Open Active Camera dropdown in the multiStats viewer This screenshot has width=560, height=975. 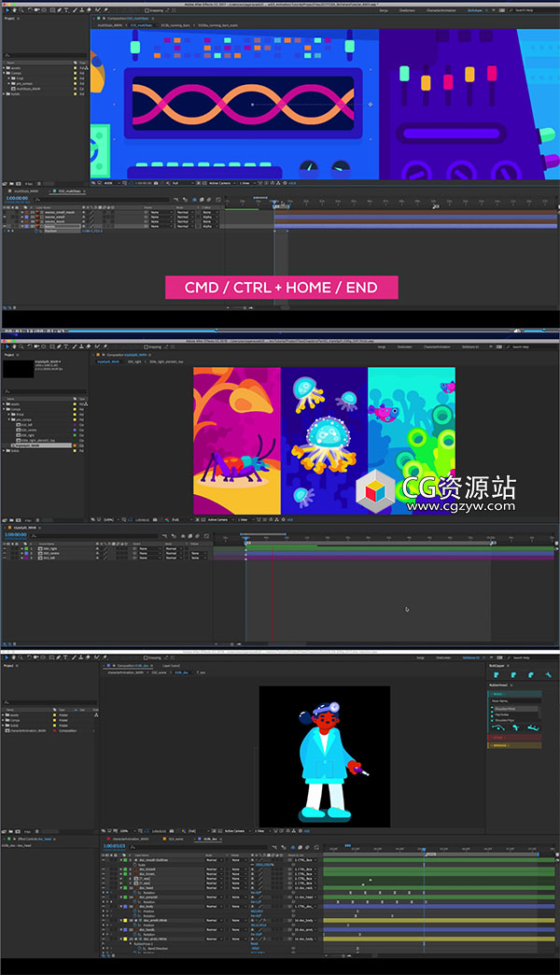coord(222,183)
